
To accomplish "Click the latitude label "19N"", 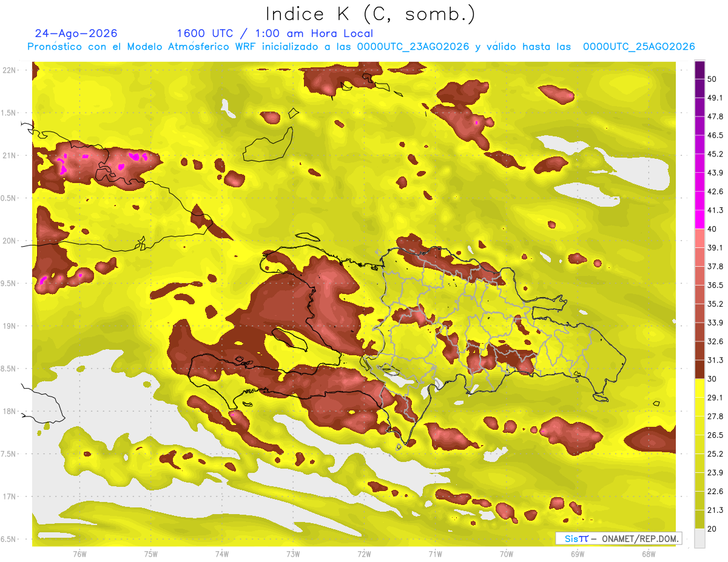I will coord(10,326).
